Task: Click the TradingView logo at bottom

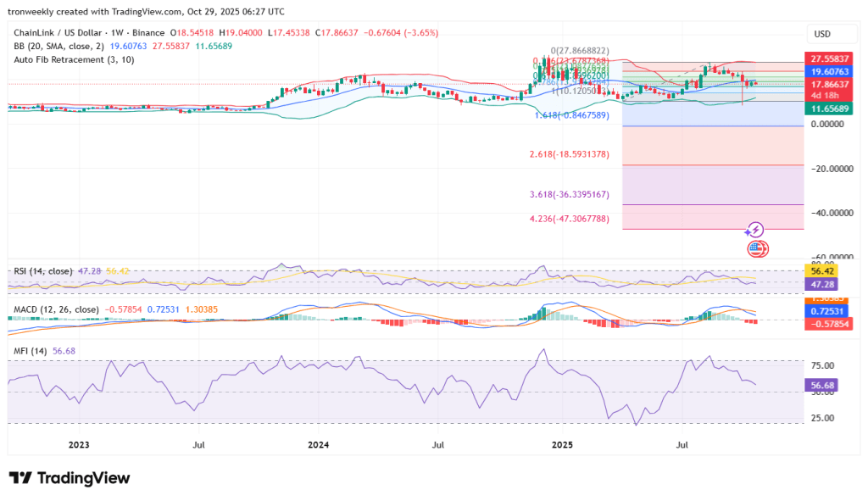Action: pos(70,478)
